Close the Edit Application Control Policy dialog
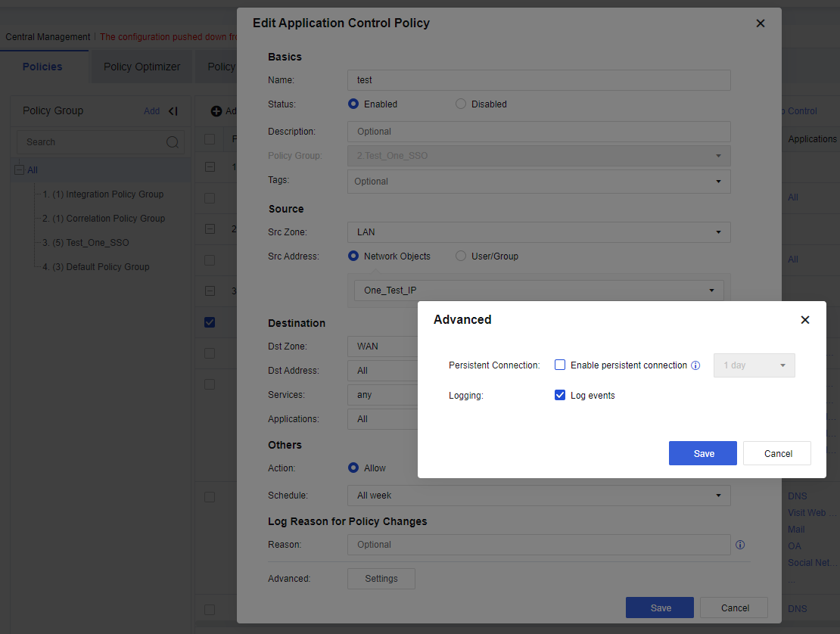 (x=761, y=23)
